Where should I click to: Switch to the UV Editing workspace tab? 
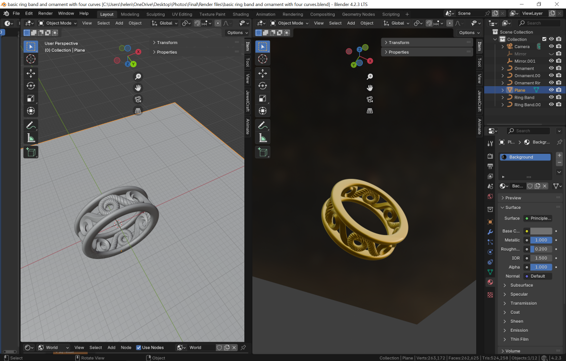point(182,14)
